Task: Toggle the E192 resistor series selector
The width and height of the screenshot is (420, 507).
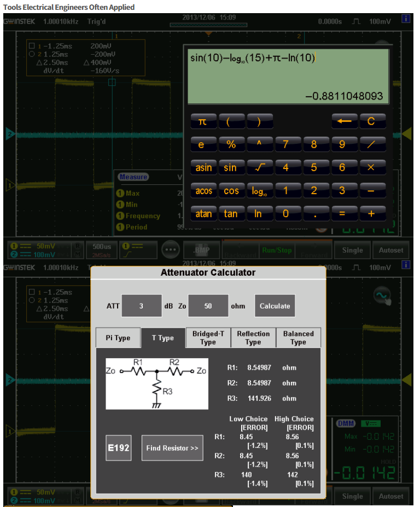Action: coord(119,448)
